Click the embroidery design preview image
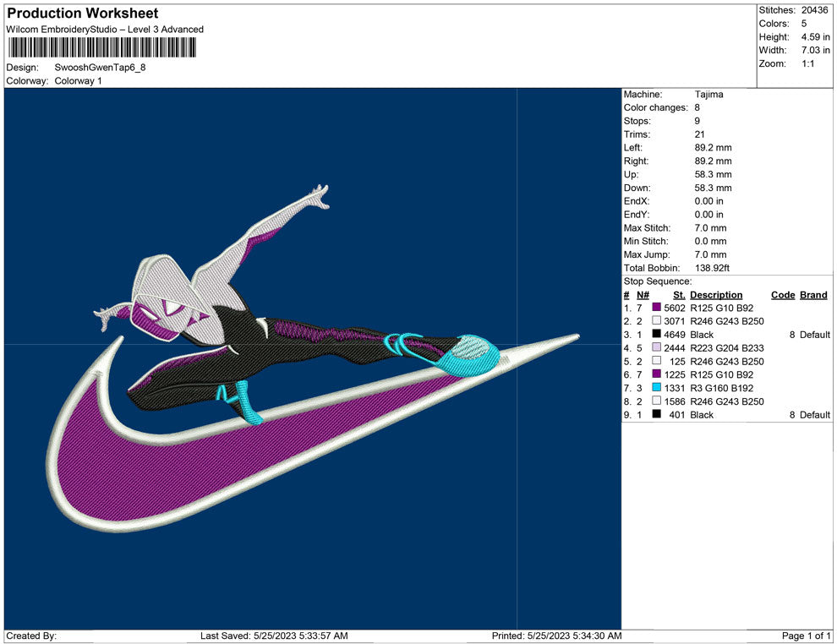The width and height of the screenshot is (837, 644). click(313, 358)
